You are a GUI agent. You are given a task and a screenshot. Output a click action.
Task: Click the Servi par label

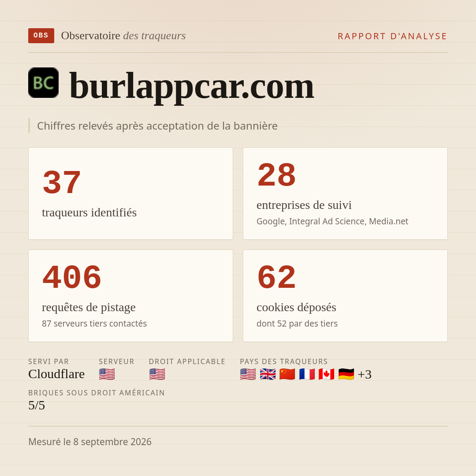point(48,361)
